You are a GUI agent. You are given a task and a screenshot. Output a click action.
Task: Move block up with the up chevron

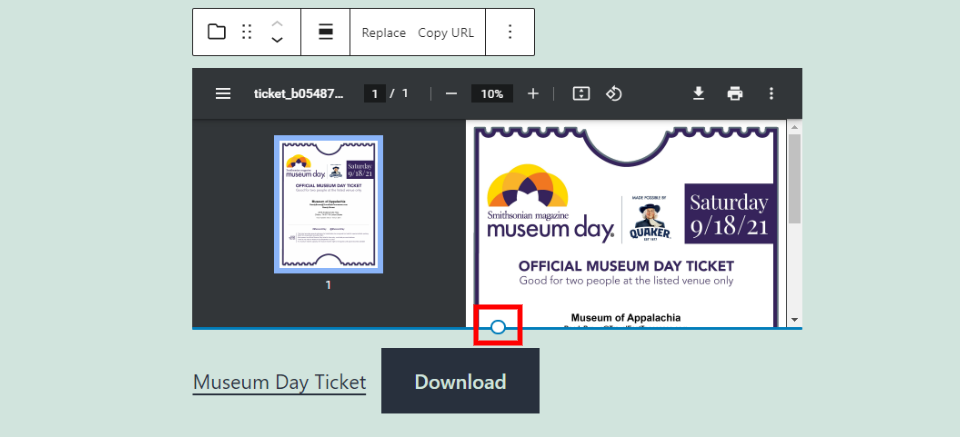click(278, 23)
